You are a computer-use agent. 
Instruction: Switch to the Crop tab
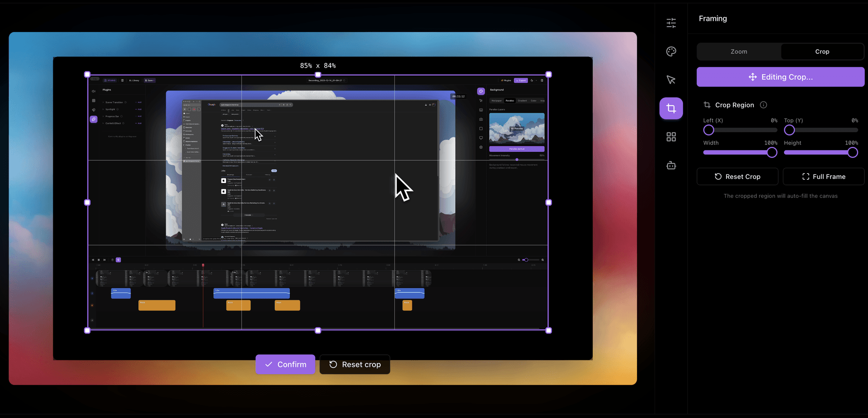coord(822,52)
